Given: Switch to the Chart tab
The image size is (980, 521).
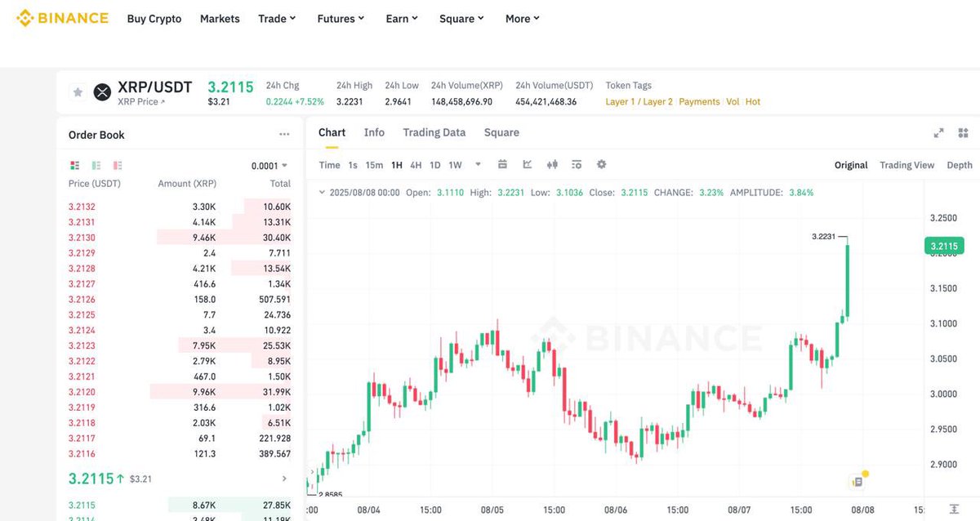Looking at the screenshot, I should [332, 132].
